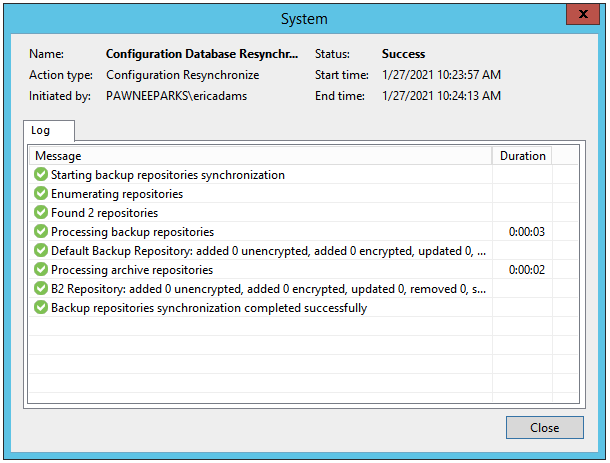
Task: Select the Default Backup Repository message text
Action: 268,251
